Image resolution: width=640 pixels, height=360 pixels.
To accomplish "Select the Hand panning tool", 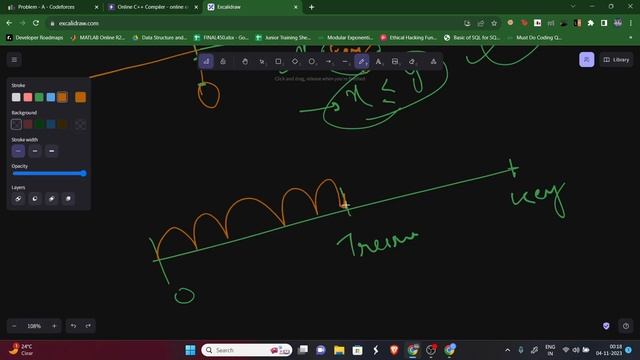I will [x=245, y=62].
